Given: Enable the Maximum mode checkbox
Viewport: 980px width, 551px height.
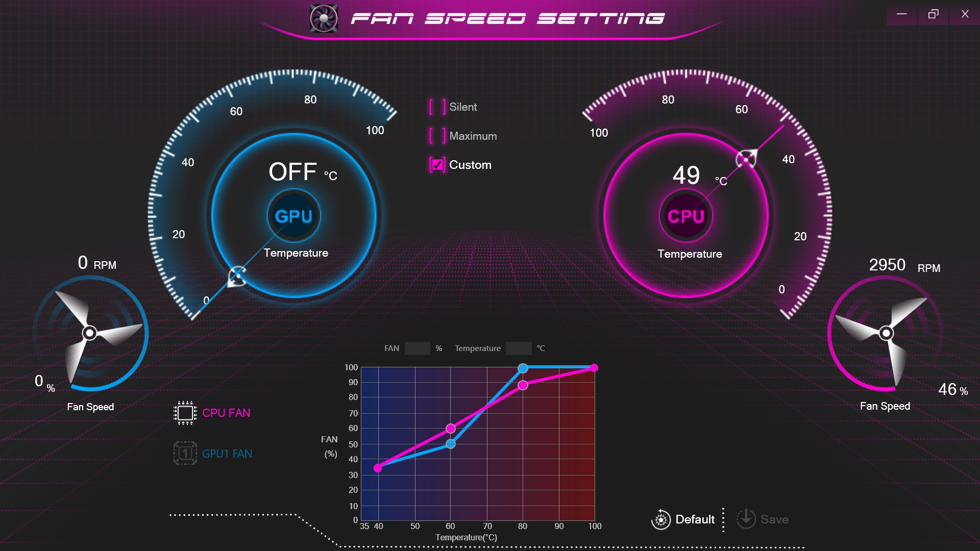Looking at the screenshot, I should tap(437, 136).
